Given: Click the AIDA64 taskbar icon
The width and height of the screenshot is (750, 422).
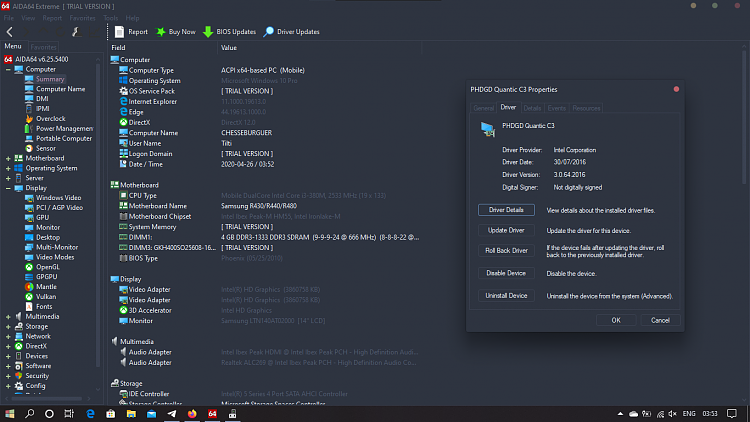Looking at the screenshot, I should (x=212, y=413).
